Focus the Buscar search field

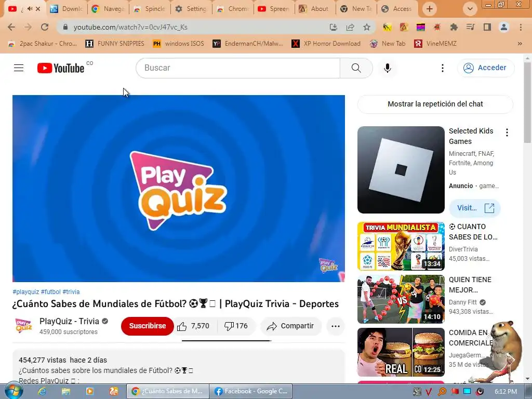pyautogui.click(x=238, y=68)
